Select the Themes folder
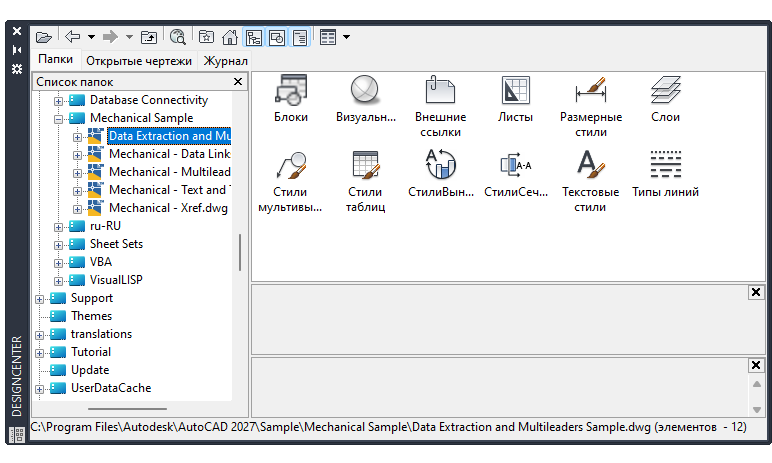The image size is (772, 463). [91, 316]
